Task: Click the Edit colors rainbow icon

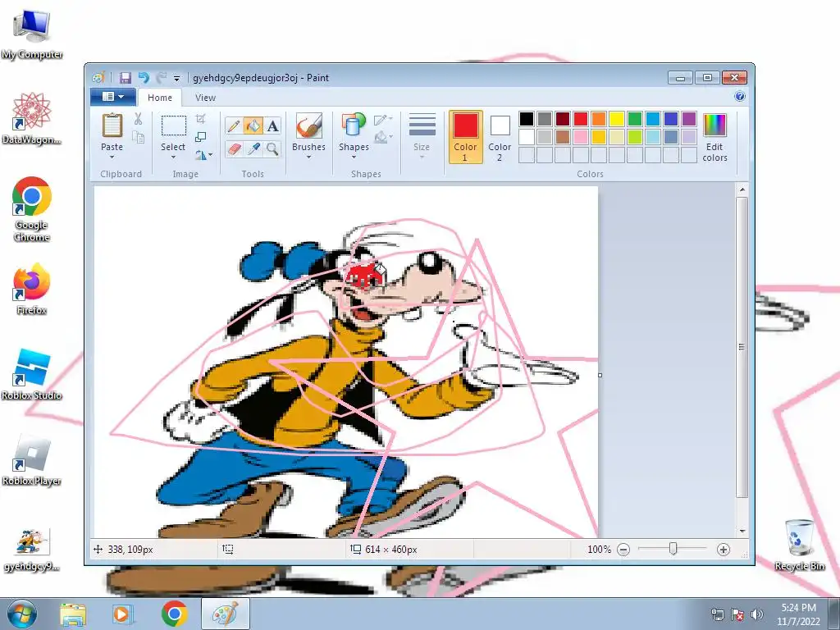Action: (714, 126)
